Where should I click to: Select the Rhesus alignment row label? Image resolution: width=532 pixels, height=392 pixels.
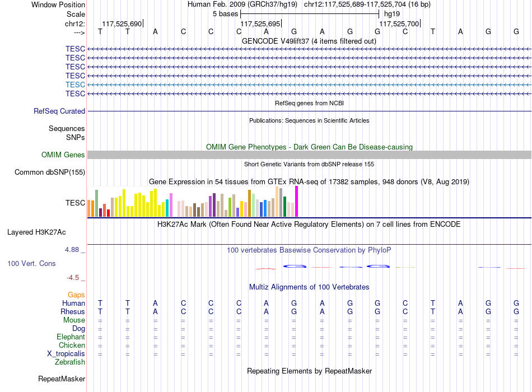click(x=73, y=311)
